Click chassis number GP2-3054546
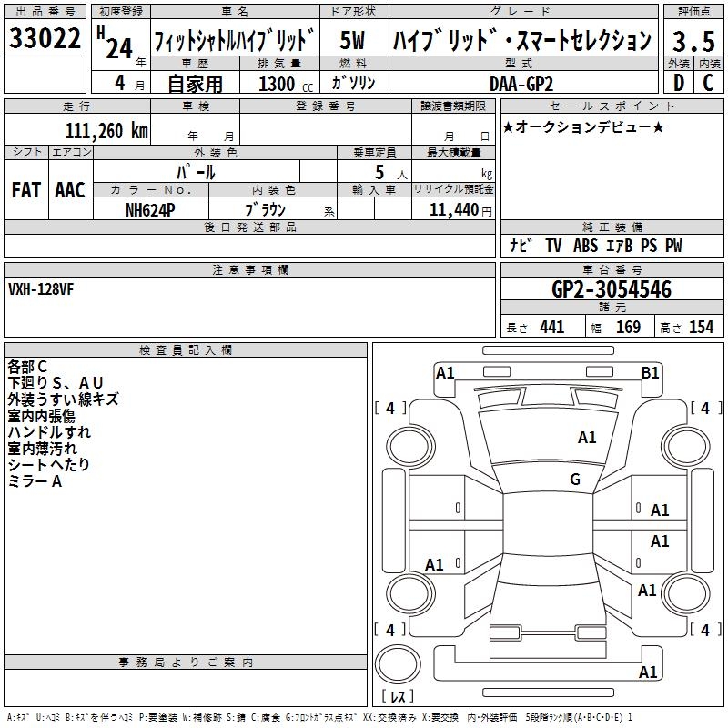 click(611, 290)
